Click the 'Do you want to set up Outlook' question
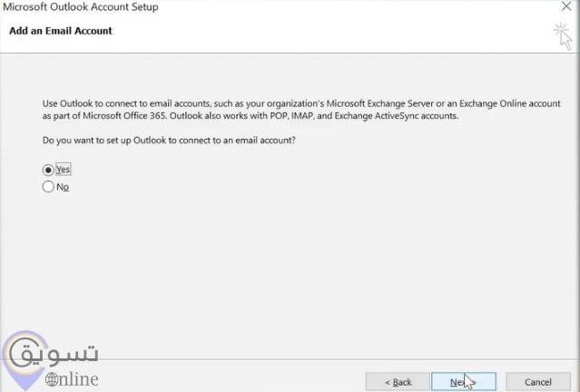This screenshot has height=392, width=580. coord(169,141)
